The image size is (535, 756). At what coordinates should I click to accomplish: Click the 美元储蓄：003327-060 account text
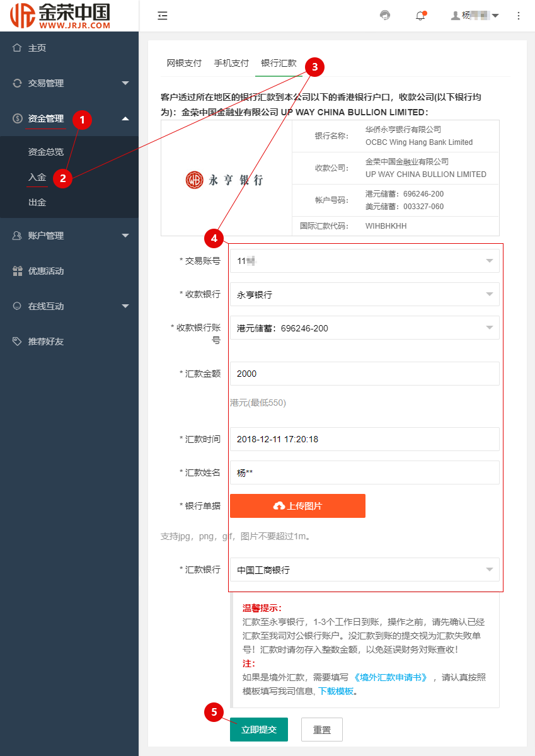point(405,207)
